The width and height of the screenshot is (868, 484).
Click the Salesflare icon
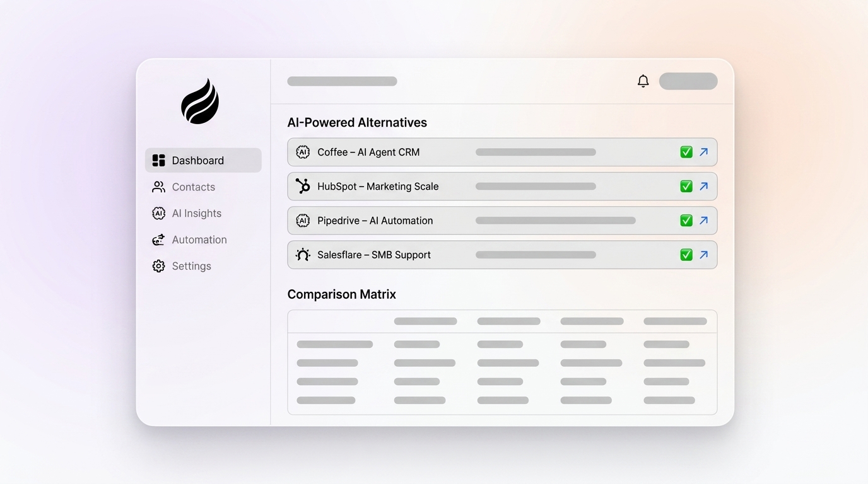pos(303,255)
